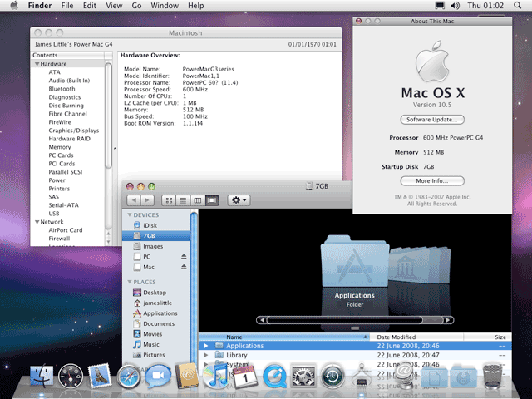The width and height of the screenshot is (532, 399).
Task: Expand the Applications folder disclosure triangle
Action: point(207,346)
